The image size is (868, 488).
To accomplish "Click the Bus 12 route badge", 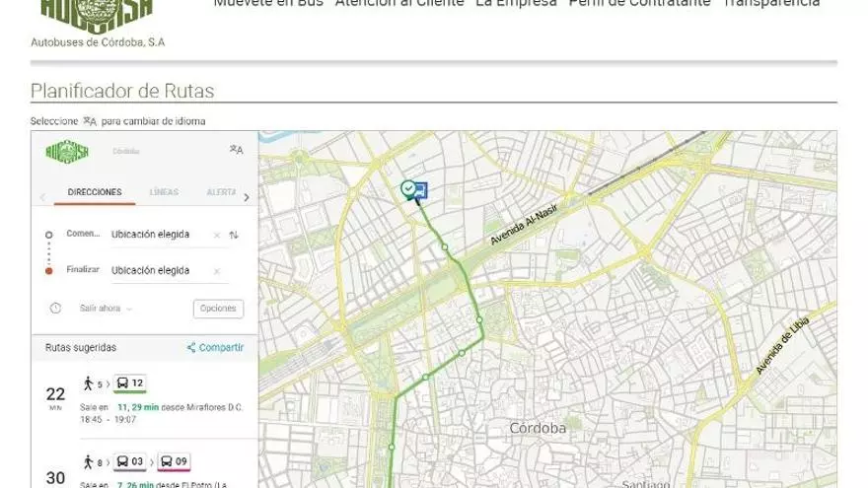I will [130, 383].
